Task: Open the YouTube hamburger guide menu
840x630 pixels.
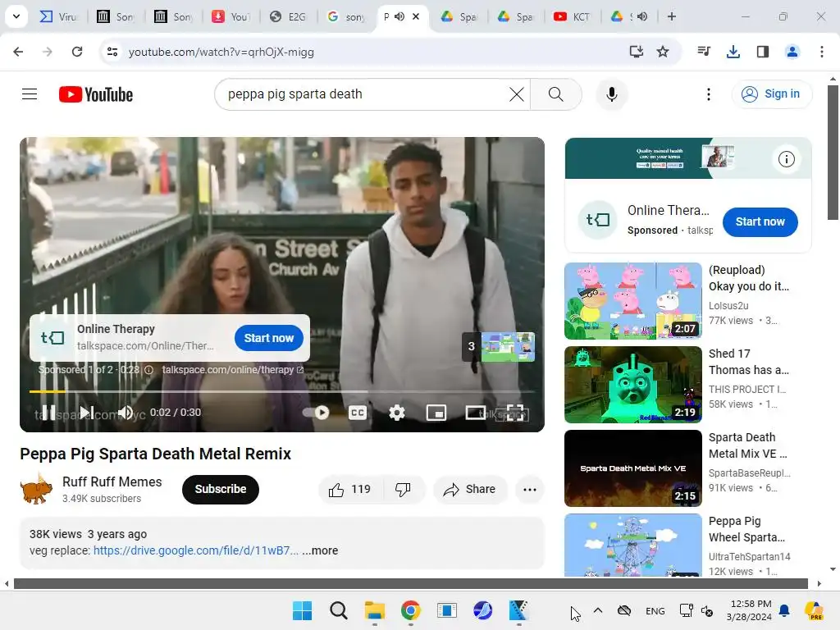Action: 30,94
